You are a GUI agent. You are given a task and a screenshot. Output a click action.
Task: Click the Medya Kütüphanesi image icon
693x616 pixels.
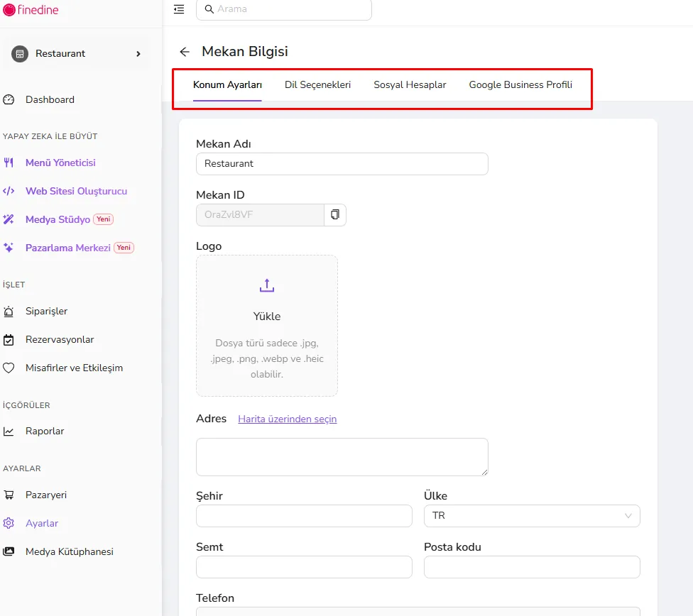pyautogui.click(x=9, y=551)
